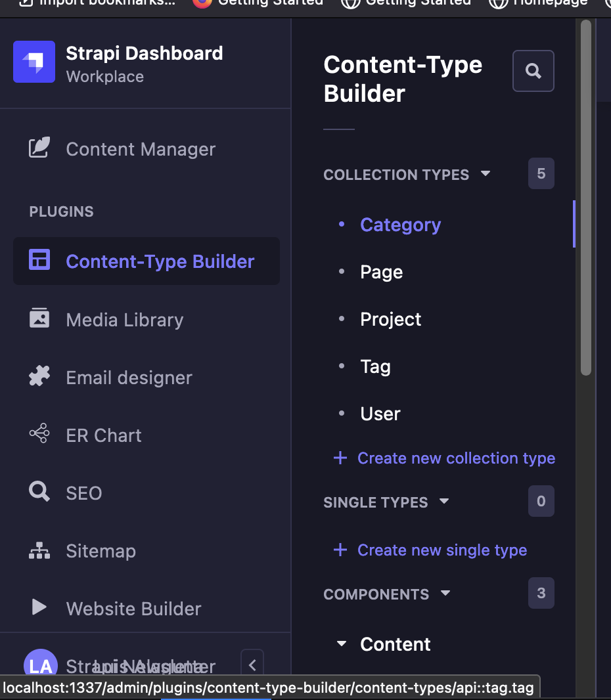Collapse the Single Types section
The height and width of the screenshot is (700, 611).
click(444, 501)
